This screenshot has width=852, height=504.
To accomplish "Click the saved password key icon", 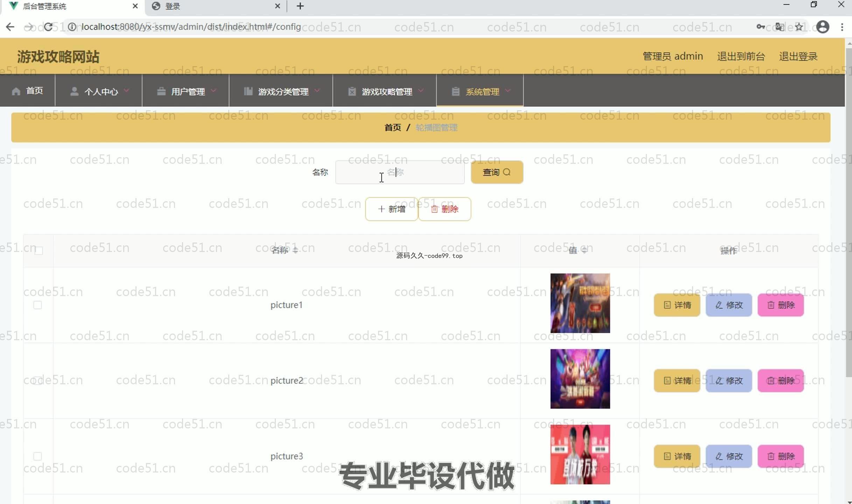I will coord(760,27).
